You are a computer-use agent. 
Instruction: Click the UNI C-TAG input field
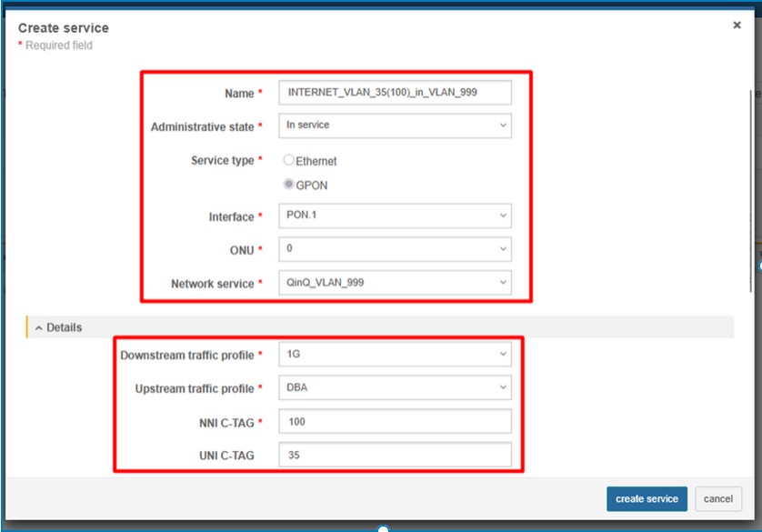(395, 455)
